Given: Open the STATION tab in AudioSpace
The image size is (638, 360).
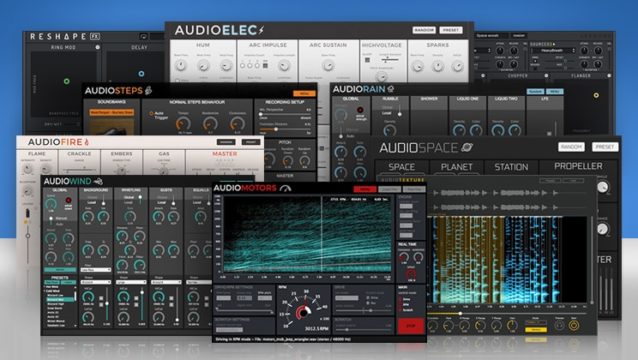Looking at the screenshot, I should pos(511,167).
